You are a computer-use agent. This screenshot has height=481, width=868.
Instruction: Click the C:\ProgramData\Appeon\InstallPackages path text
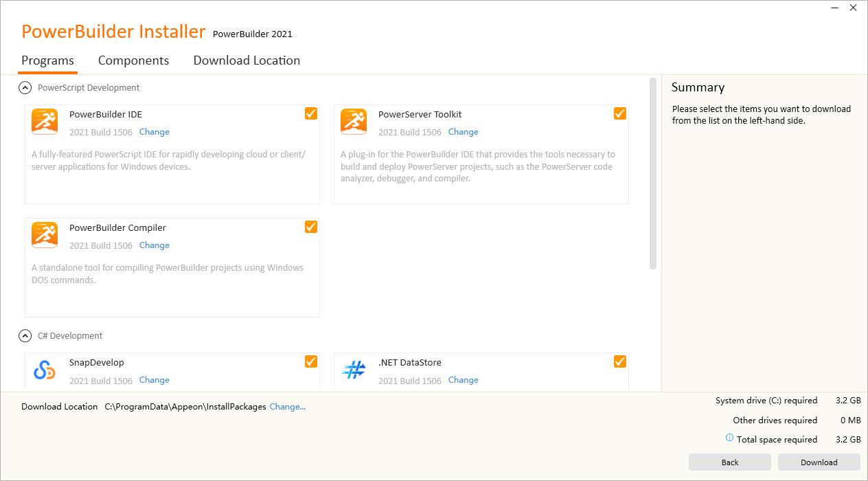(185, 407)
